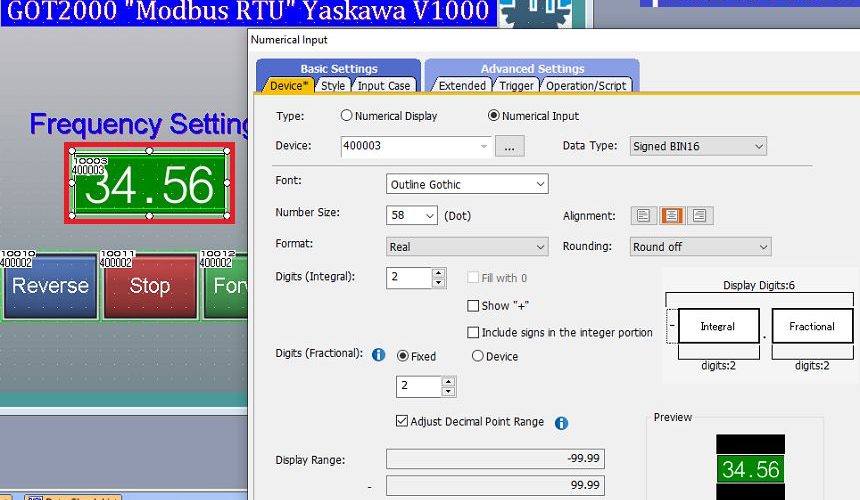Click Display Digits:6 text
Screen dimensions: 860x500
pyautogui.click(x=759, y=285)
